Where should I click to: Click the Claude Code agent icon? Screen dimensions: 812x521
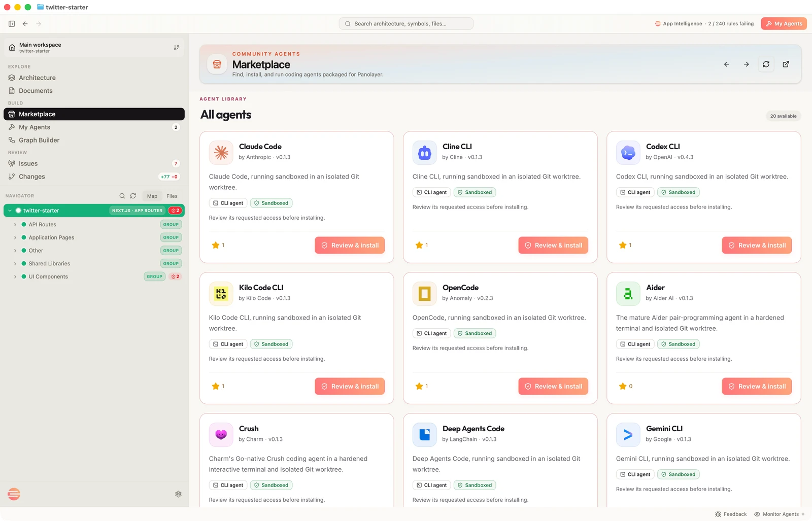[221, 153]
